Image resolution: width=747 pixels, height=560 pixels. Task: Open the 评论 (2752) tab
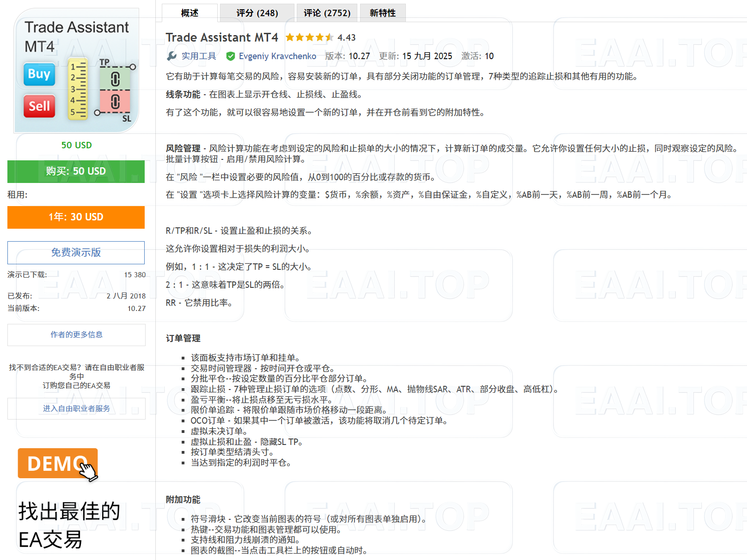click(x=327, y=13)
